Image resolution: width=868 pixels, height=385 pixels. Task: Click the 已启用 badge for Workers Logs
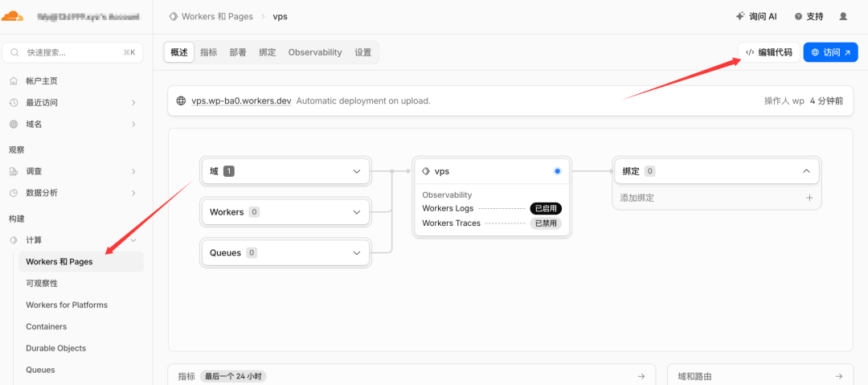[546, 208]
